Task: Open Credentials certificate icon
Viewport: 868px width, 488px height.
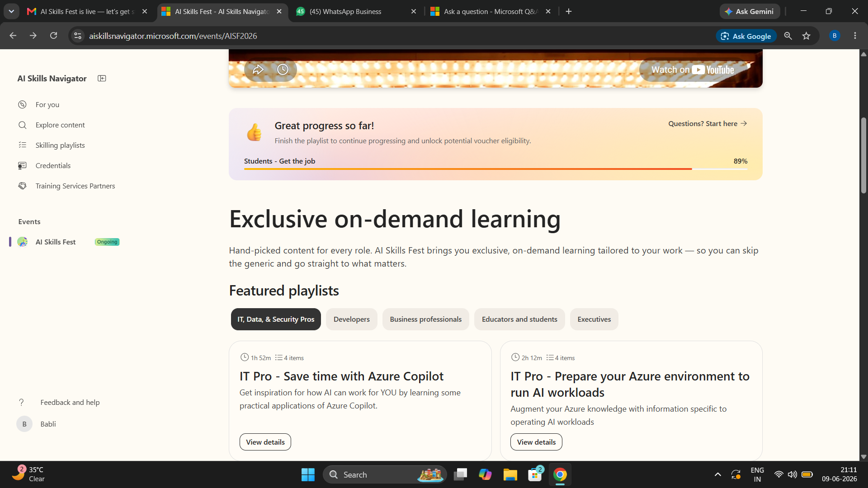Action: [x=22, y=165]
